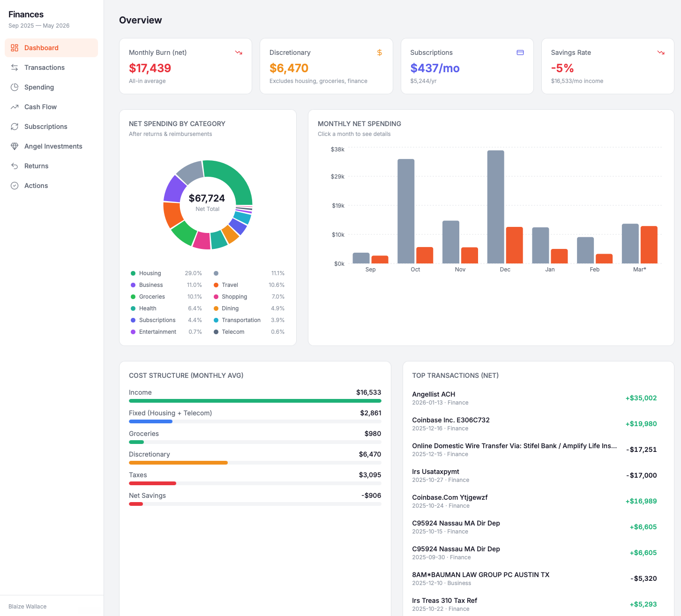Open the Coinbase Inc. E306C732 transaction

tap(534, 424)
